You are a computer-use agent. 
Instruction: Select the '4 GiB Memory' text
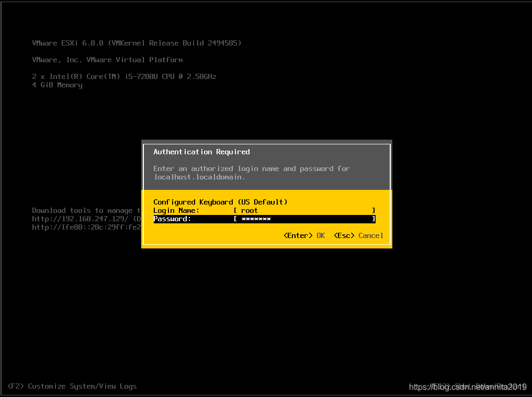tap(57, 85)
